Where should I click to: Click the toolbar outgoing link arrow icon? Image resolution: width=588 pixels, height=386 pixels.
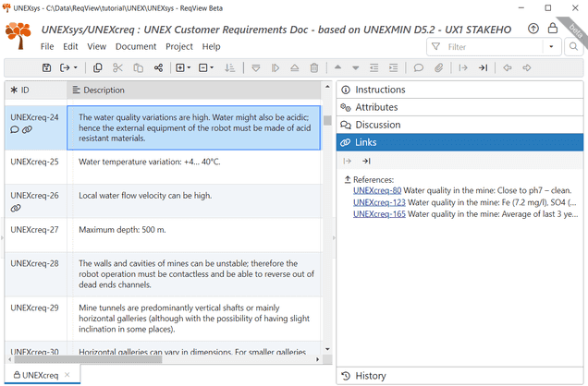coord(463,67)
